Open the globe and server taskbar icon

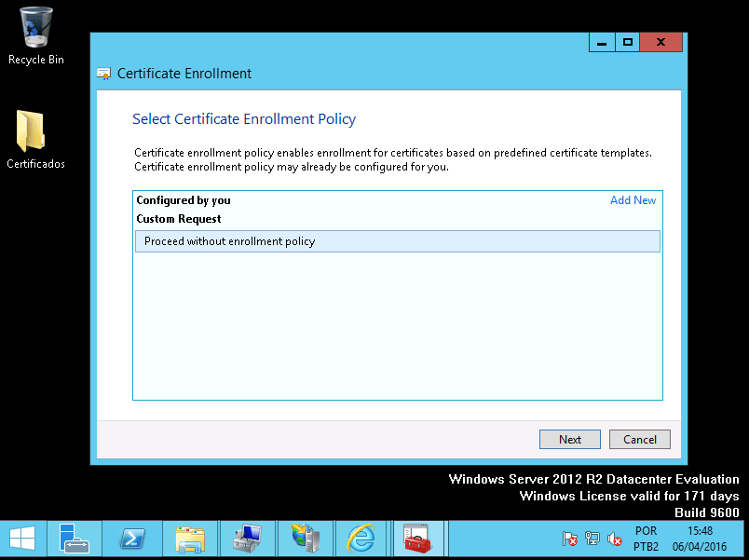coord(305,540)
